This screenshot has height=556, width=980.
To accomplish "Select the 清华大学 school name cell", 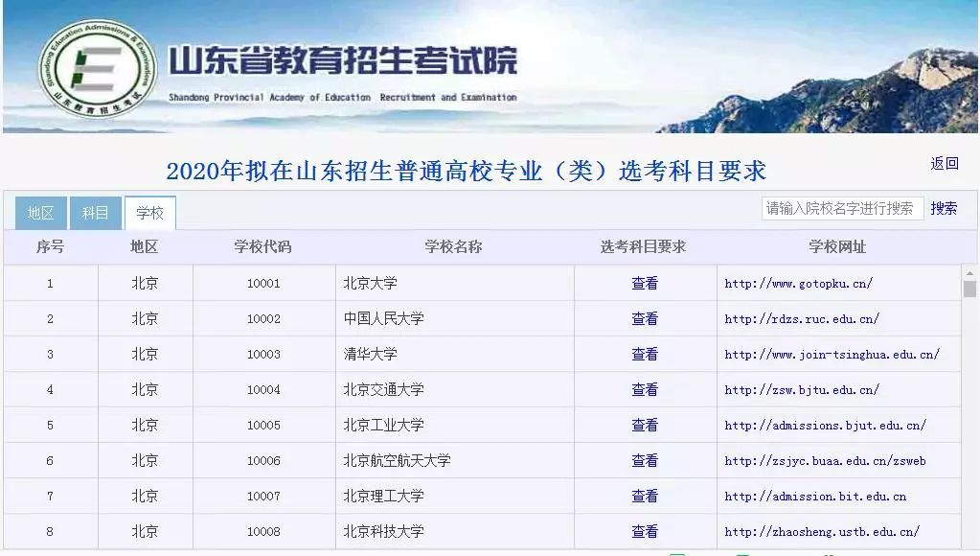I will [x=454, y=354].
